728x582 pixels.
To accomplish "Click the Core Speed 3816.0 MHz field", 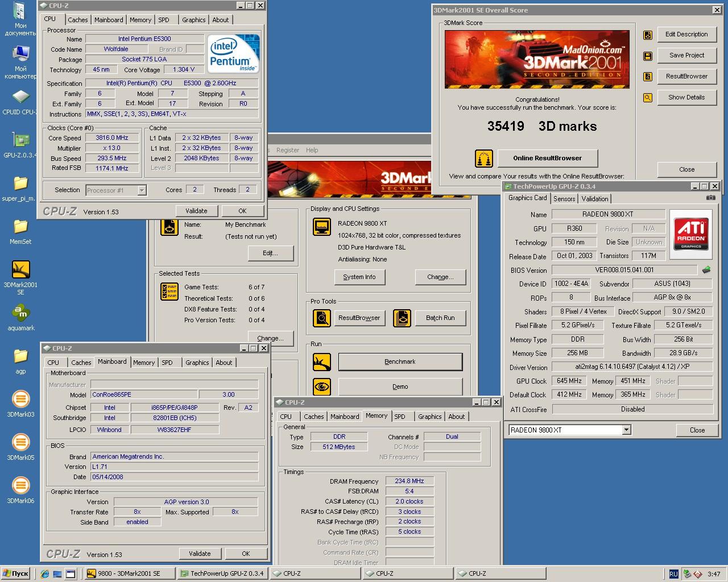I will pyautogui.click(x=111, y=138).
